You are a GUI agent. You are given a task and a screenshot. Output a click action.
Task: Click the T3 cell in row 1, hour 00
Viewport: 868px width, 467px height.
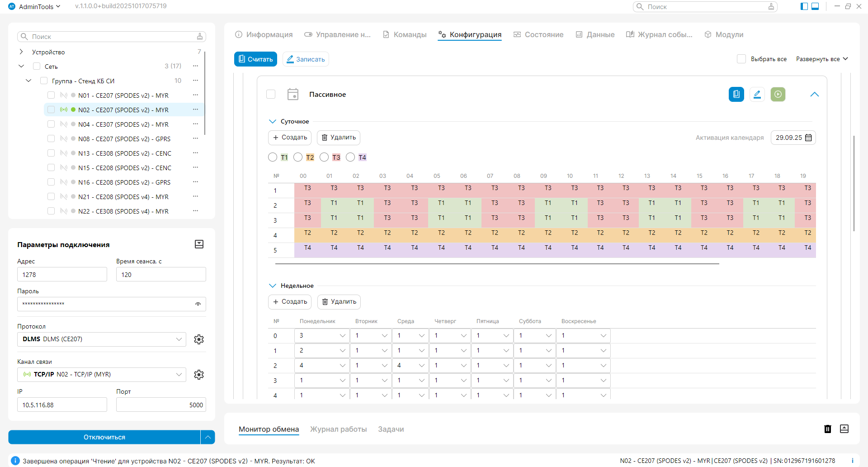click(x=307, y=188)
